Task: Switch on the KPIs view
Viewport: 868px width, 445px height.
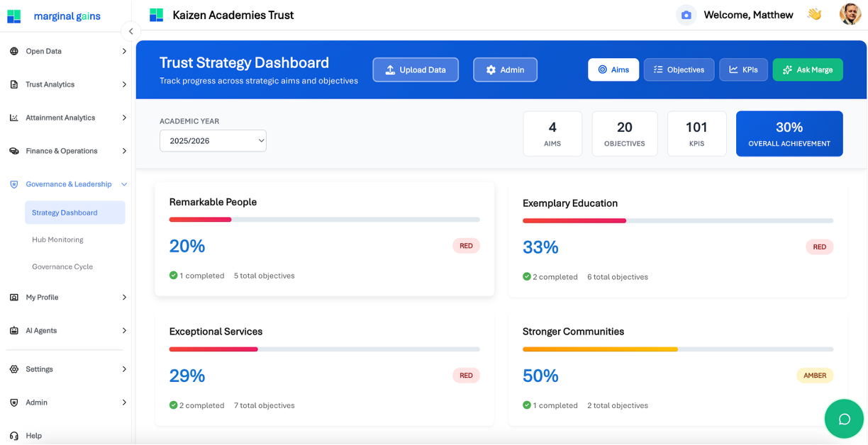Action: (743, 69)
